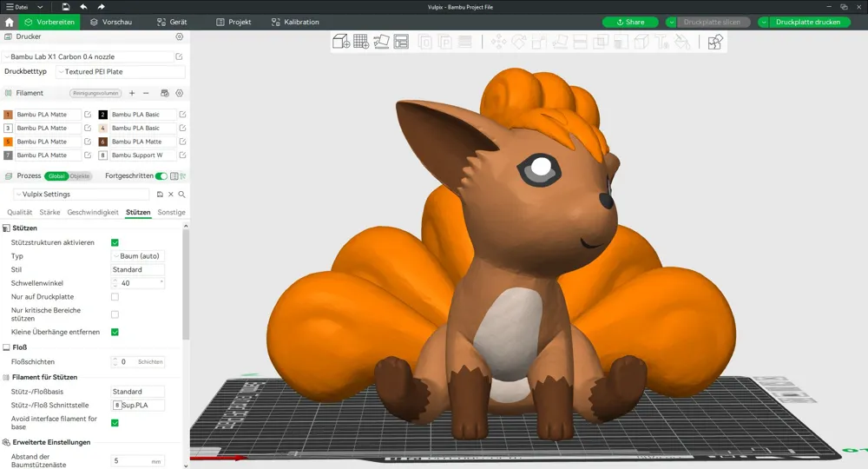Select the Cut tool in toolbar

coord(580,42)
